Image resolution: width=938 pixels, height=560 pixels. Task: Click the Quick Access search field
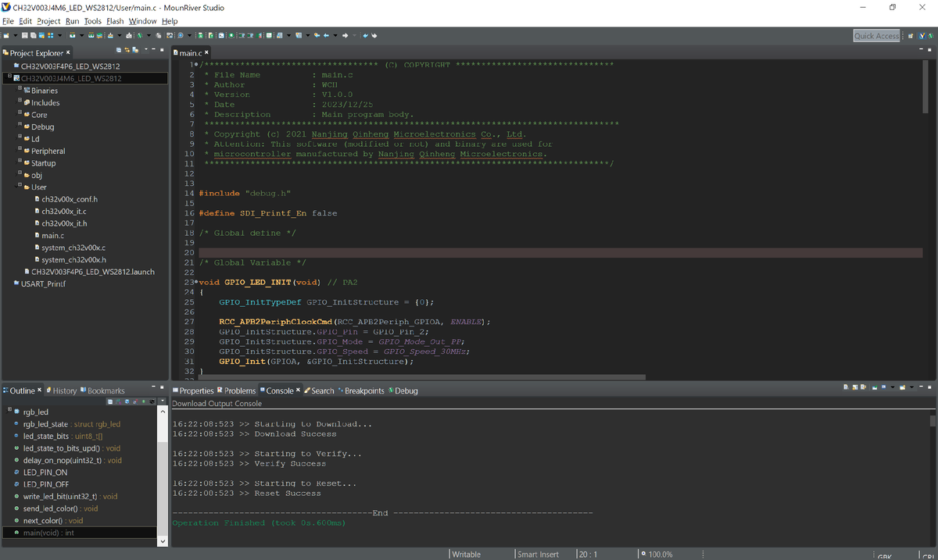[876, 36]
